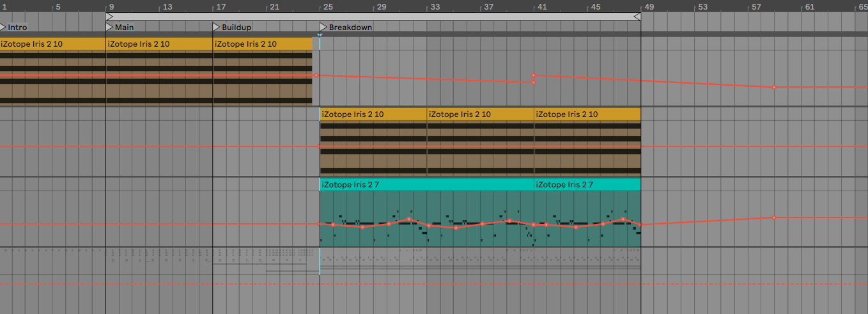Click upper automation breakpoint at bar 41 on first track

coord(534,75)
